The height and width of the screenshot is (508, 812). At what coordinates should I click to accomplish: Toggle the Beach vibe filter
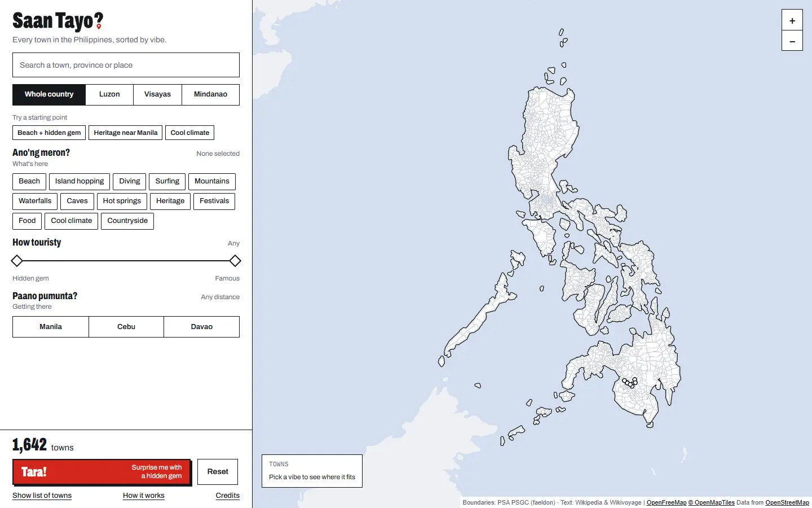pos(29,181)
